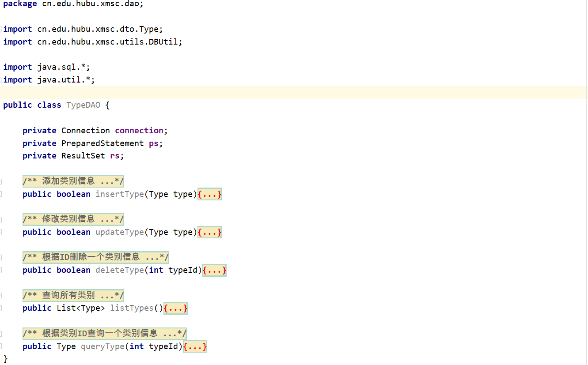This screenshot has width=588, height=365.
Task: Click the TypeDAO class name
Action: click(x=83, y=105)
